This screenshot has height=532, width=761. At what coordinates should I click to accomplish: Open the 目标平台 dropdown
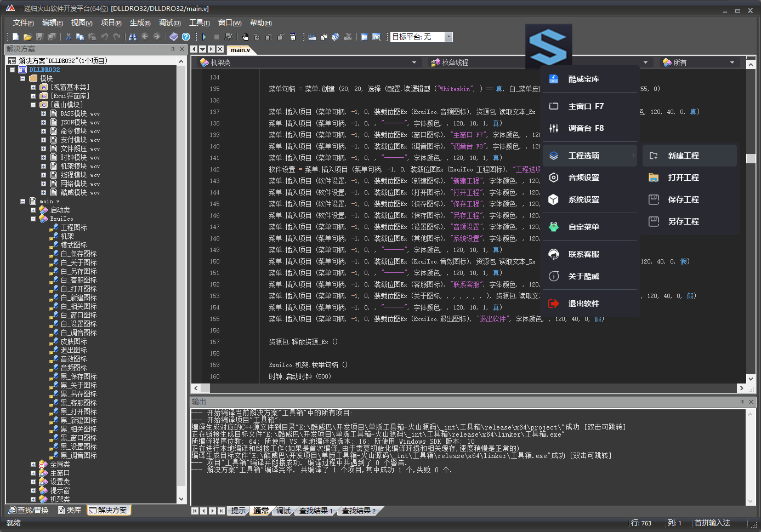448,37
